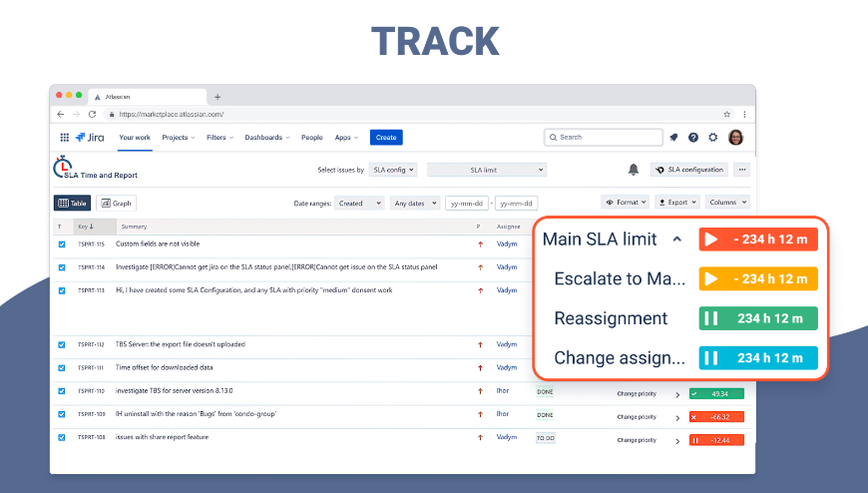Click the green 49.34 SLA timer badge
Viewport: 868px width, 493px height.
tap(716, 394)
